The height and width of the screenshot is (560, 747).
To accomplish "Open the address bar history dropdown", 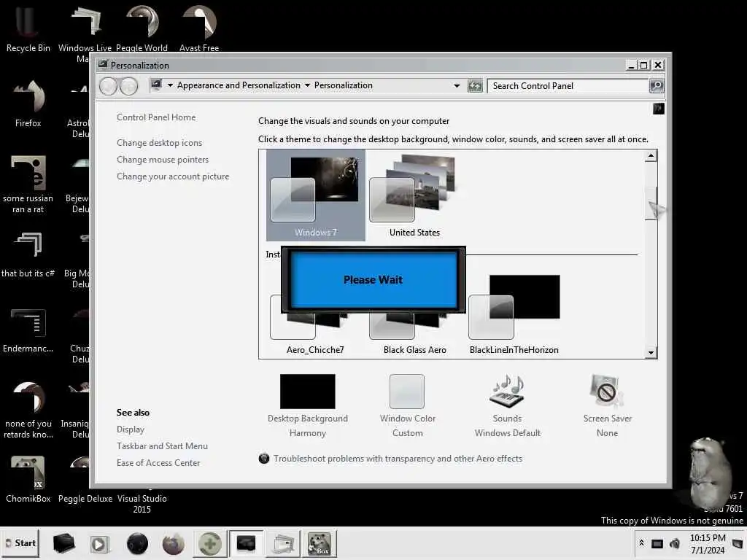I will coord(457,86).
